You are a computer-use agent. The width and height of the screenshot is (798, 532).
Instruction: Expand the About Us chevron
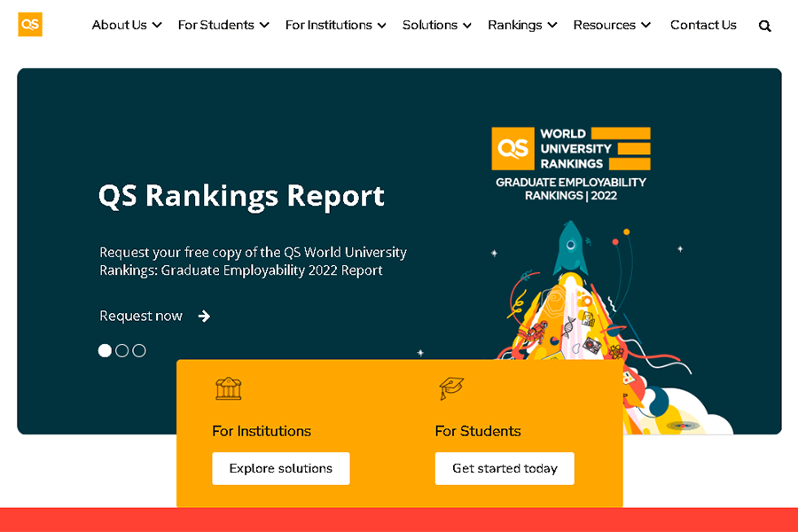pos(157,25)
